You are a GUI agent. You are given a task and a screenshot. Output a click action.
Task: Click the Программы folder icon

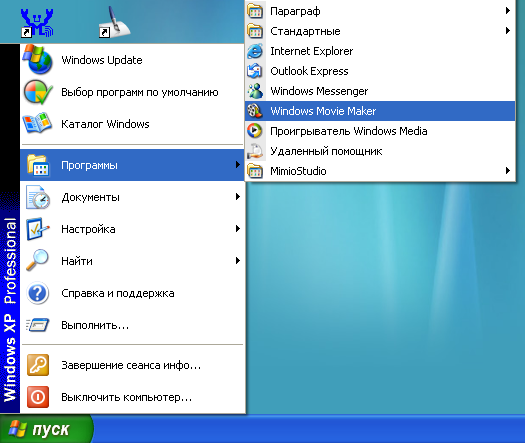[x=38, y=165]
